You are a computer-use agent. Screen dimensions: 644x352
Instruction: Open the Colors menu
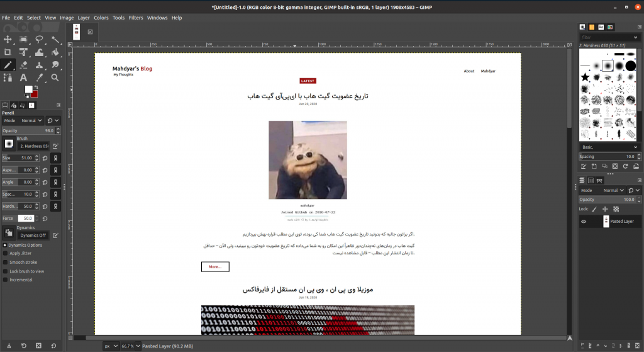click(101, 18)
